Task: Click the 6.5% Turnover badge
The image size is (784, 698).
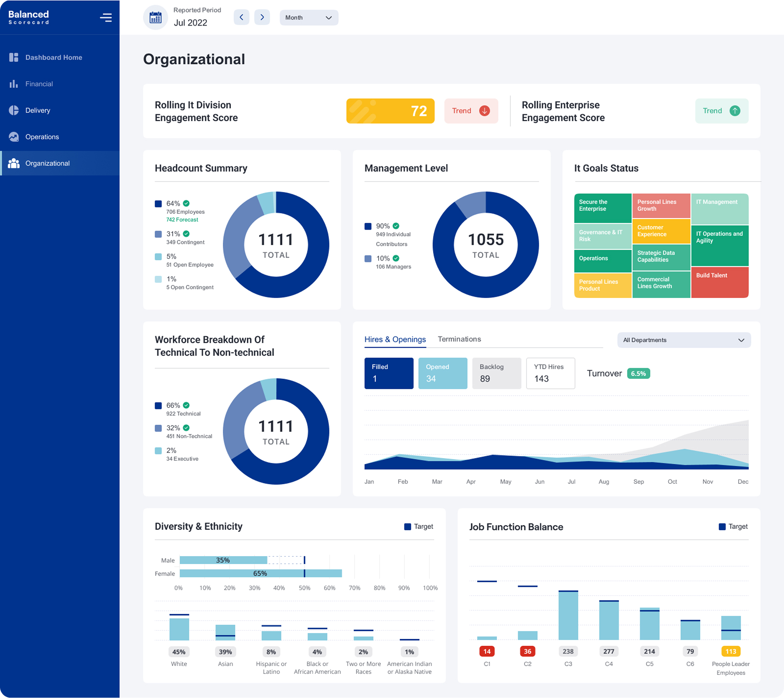Action: pos(638,373)
